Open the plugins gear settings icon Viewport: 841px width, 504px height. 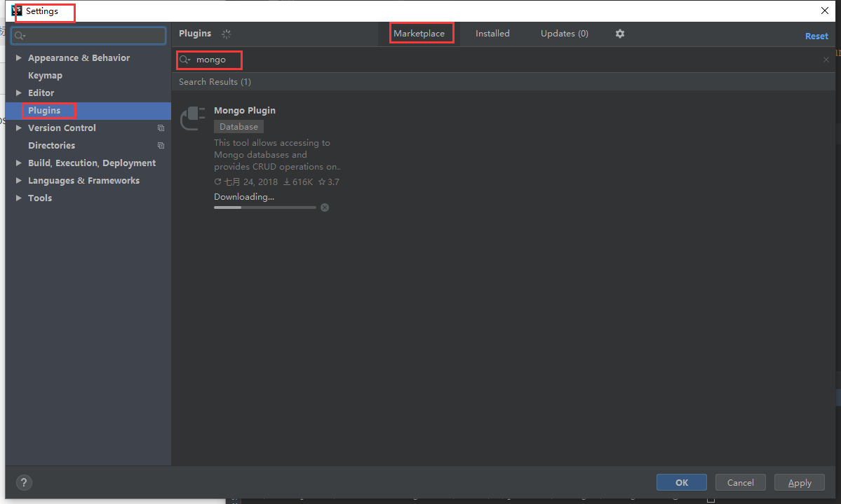coord(619,34)
